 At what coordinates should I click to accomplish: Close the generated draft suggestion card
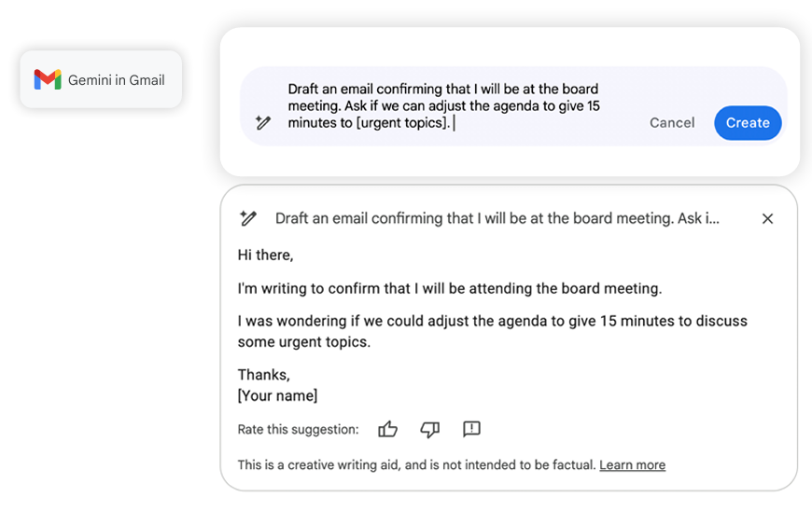[767, 218]
